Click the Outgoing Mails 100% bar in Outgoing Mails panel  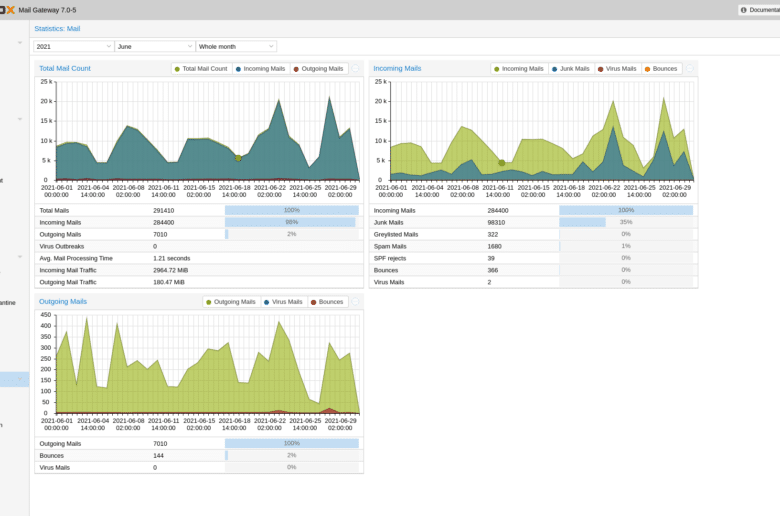click(292, 443)
